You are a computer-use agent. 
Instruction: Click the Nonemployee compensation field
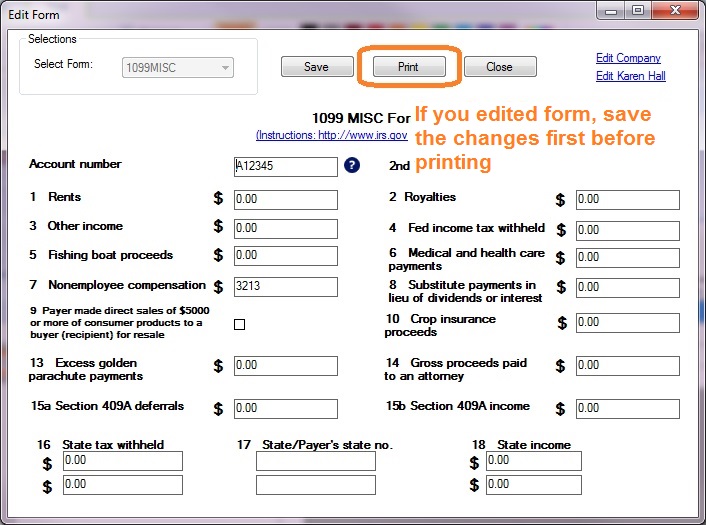tap(285, 286)
